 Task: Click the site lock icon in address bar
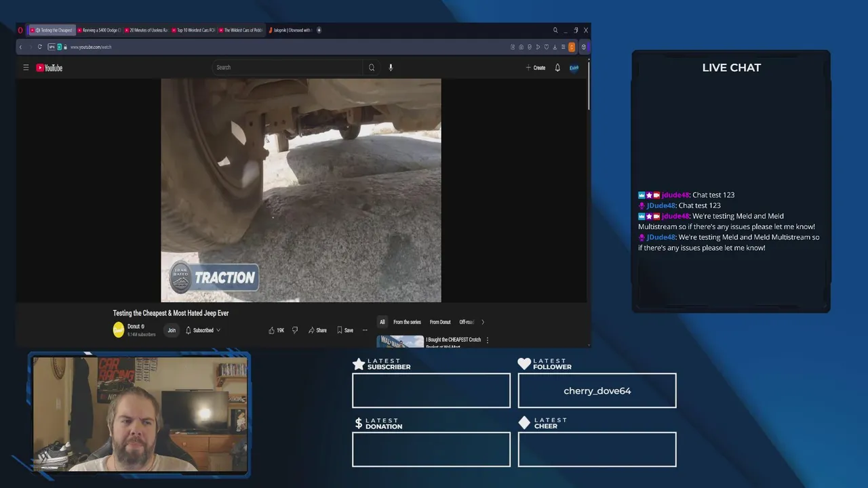tap(65, 47)
